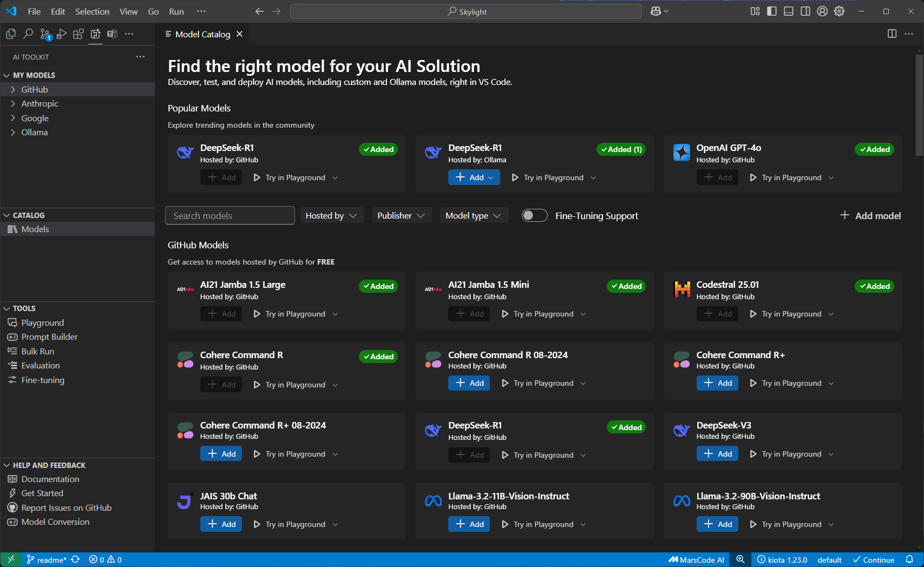Open Copilot chat icon in title bar
Screen dimensions: 924x567
coord(659,11)
